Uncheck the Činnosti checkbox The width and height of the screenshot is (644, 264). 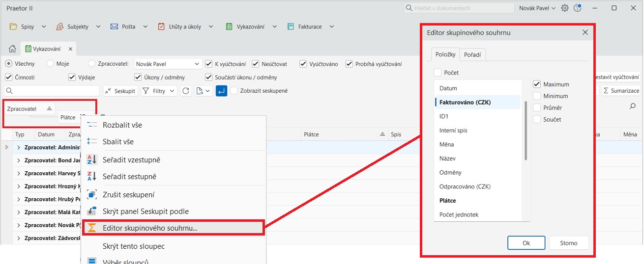pyautogui.click(x=8, y=77)
